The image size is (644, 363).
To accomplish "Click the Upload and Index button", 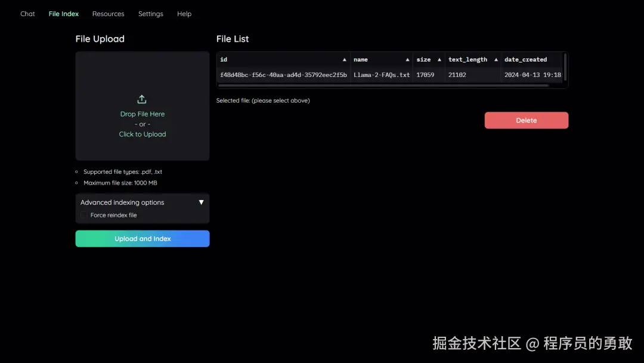I will tap(142, 238).
